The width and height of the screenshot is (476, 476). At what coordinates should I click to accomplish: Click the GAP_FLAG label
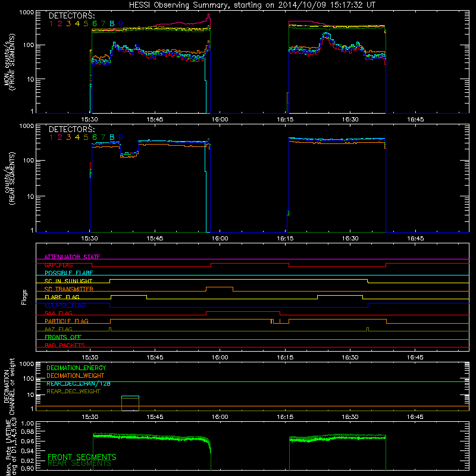click(58, 265)
